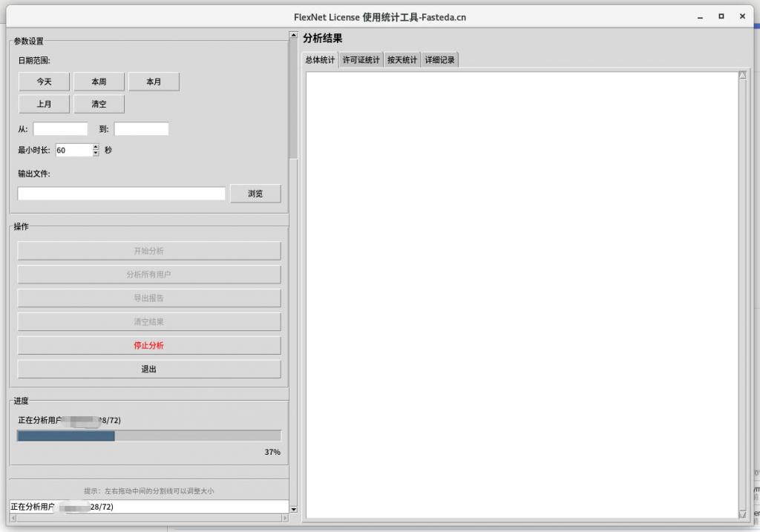The image size is (760, 532).
Task: Click the 输出文件 path input field
Action: tap(121, 194)
